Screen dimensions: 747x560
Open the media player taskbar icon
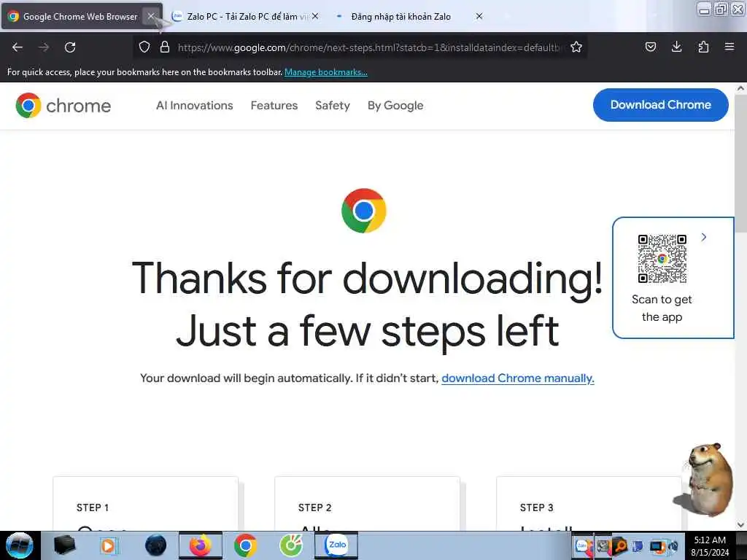click(108, 545)
